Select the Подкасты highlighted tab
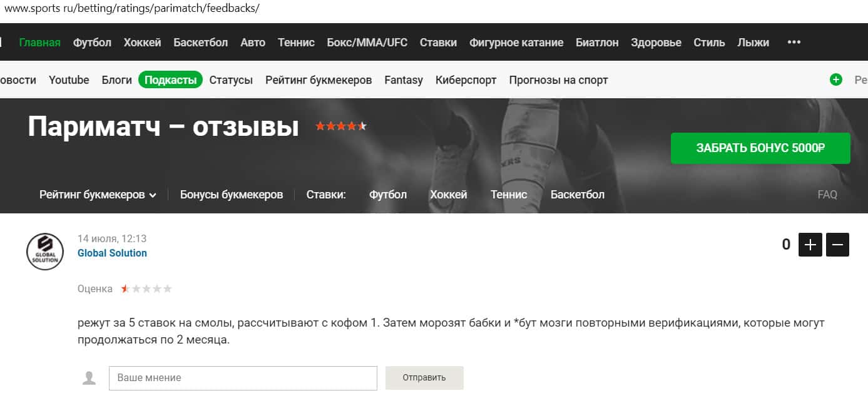The image size is (868, 403). coord(170,79)
